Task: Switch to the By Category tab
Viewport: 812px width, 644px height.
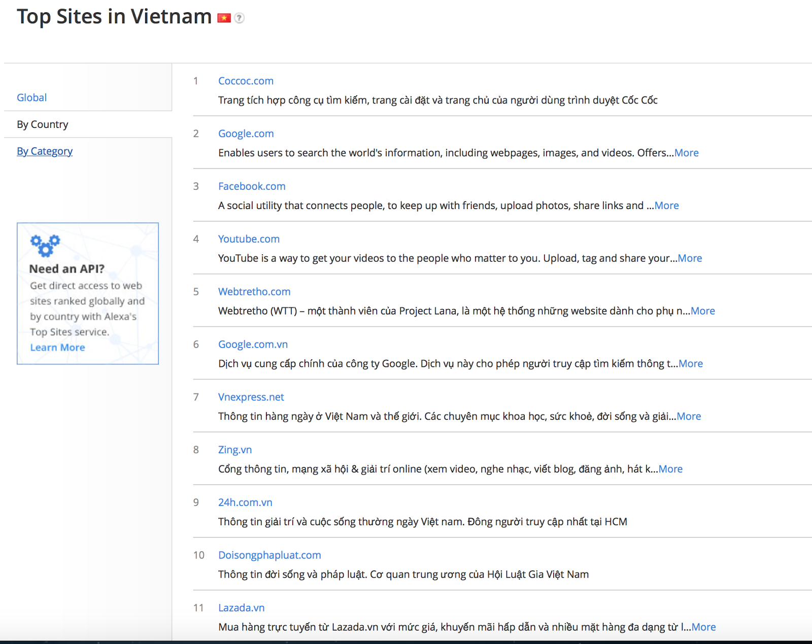Action: [45, 151]
